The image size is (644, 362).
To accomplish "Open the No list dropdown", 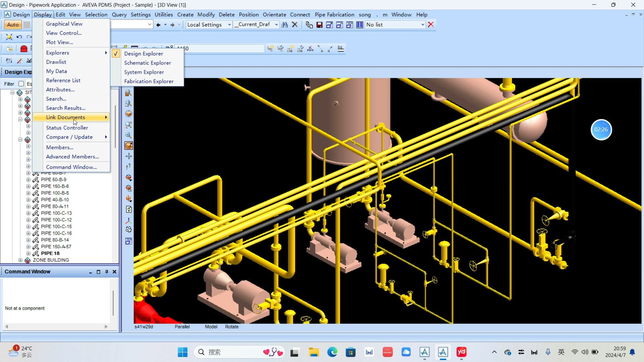I will 423,25.
